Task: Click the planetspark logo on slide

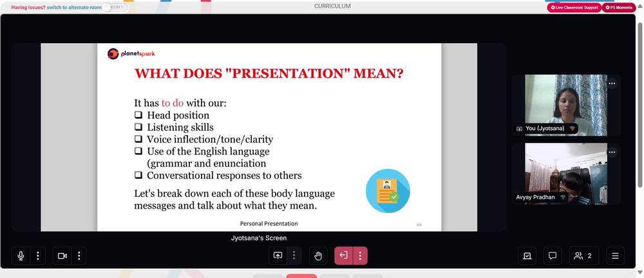Action: (x=131, y=54)
